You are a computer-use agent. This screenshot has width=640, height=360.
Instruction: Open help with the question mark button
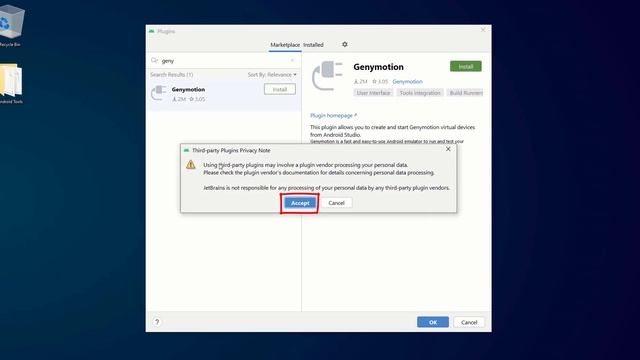tap(157, 322)
